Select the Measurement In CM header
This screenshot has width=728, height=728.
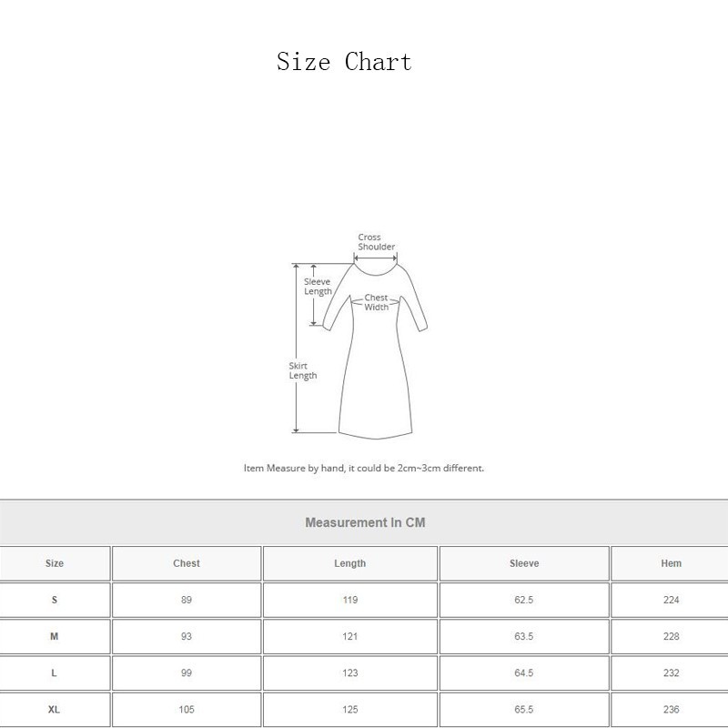[x=364, y=522]
